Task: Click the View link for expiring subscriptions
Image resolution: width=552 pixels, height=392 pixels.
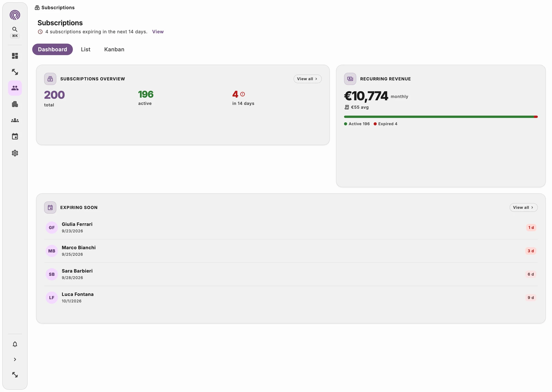Action: (x=158, y=32)
